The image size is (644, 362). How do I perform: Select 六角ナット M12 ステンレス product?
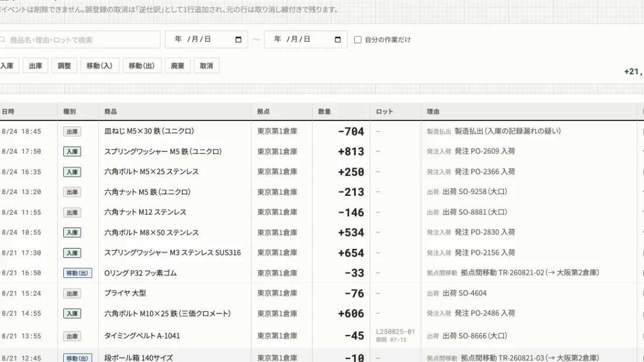pyautogui.click(x=145, y=212)
